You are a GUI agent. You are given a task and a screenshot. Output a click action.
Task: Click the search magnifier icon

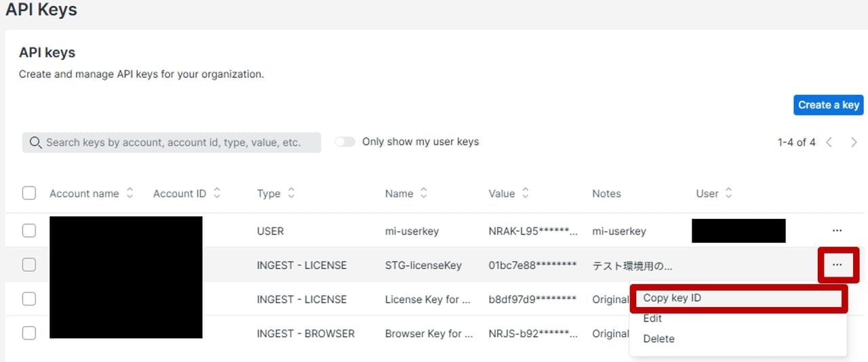click(x=35, y=142)
